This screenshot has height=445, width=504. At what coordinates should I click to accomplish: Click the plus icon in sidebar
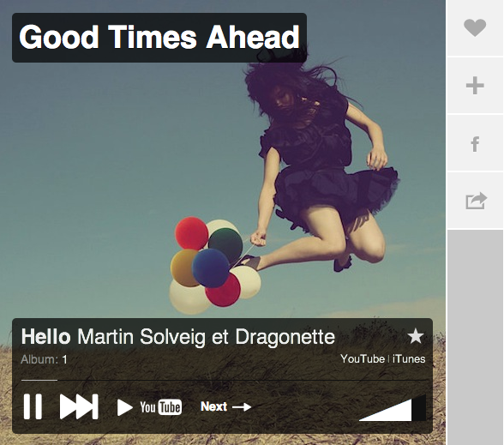click(x=475, y=86)
